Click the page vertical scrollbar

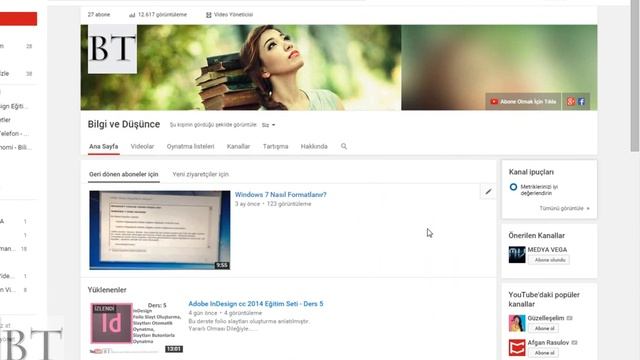[635, 76]
